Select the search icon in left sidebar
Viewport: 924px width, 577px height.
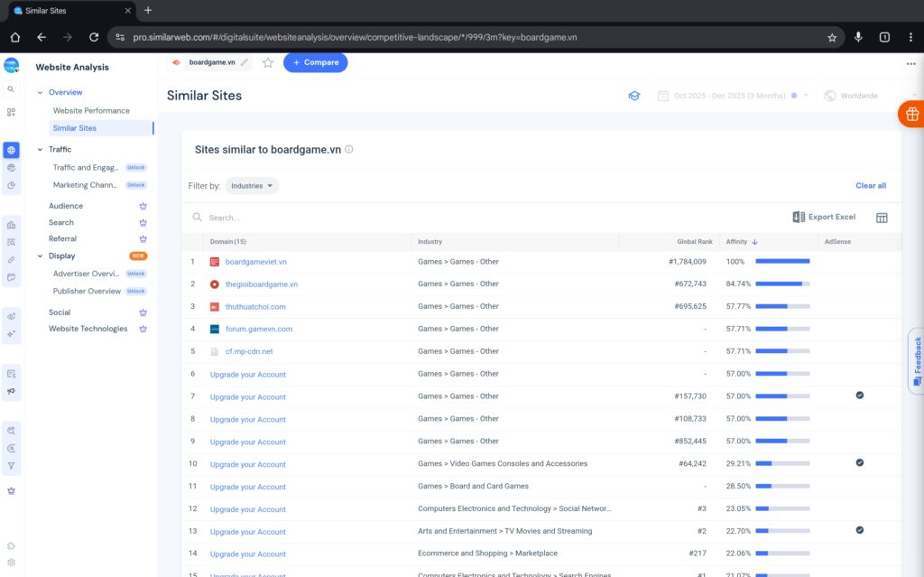pyautogui.click(x=11, y=89)
